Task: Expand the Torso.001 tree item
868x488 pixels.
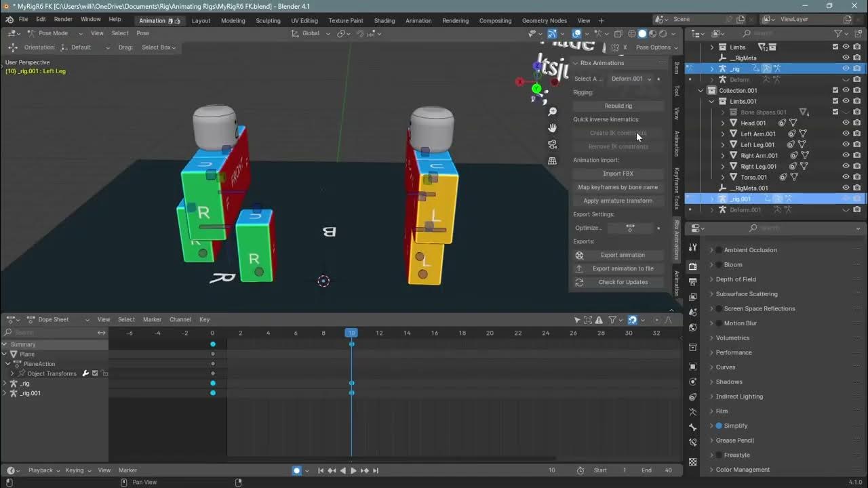Action: (723, 178)
